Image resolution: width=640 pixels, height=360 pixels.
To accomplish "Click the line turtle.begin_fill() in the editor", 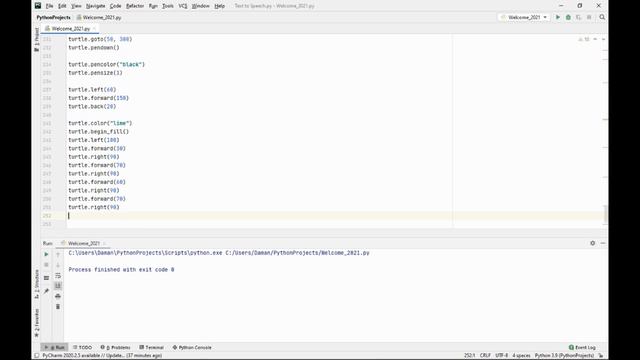I will pos(98,131).
